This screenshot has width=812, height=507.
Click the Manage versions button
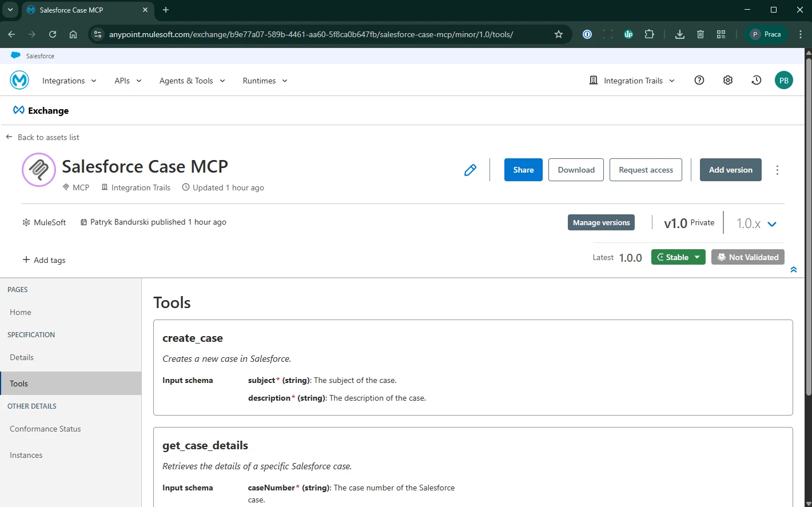coord(601,222)
